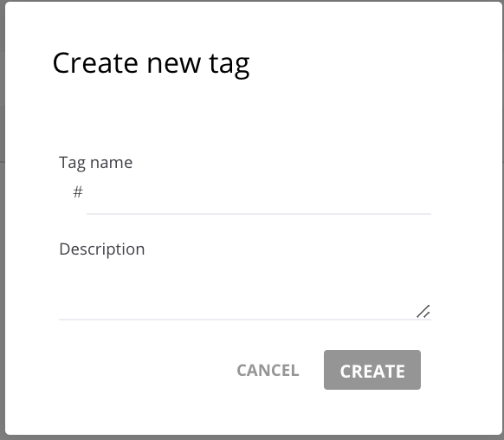Click the resize handle of the Description box

tap(423, 312)
